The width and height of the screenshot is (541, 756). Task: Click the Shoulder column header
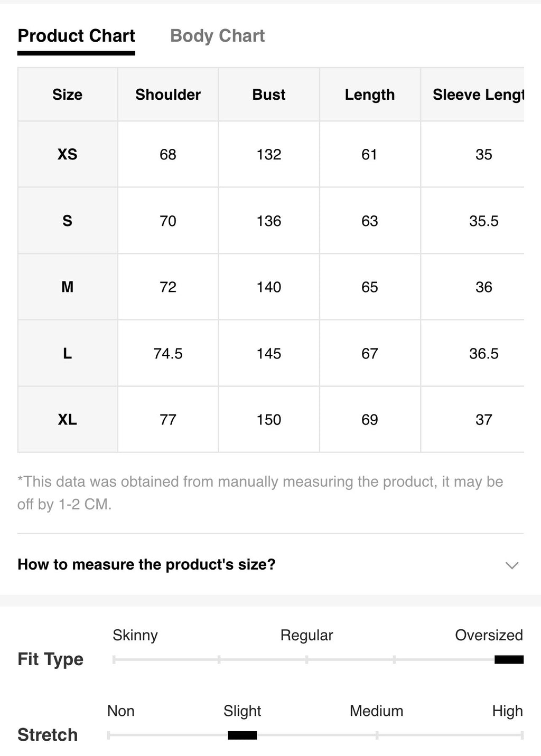(x=168, y=94)
